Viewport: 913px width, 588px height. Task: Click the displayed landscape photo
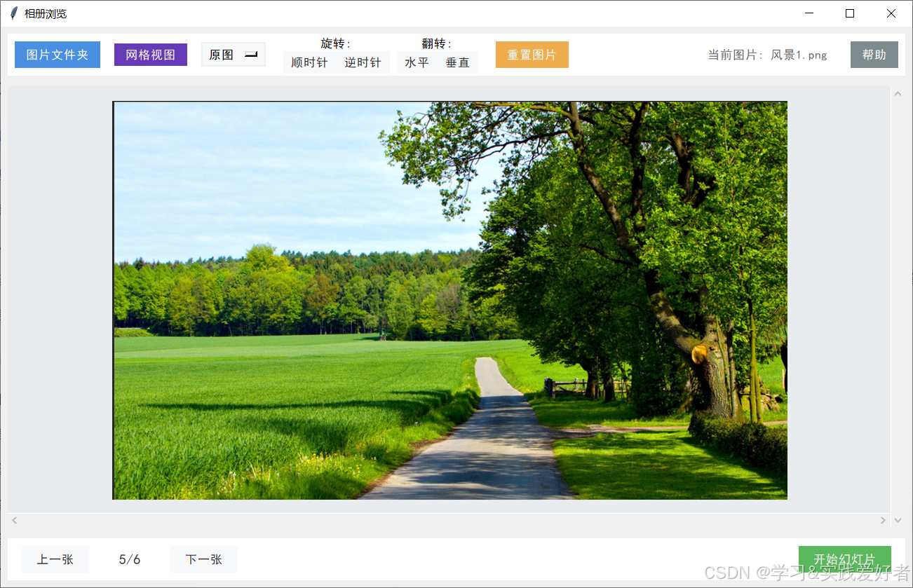coord(450,300)
